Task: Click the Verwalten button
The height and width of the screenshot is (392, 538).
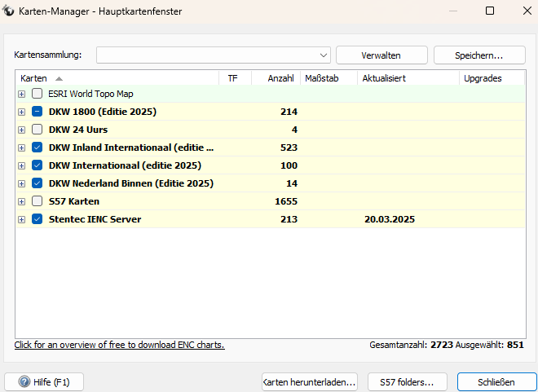Action: click(x=381, y=55)
